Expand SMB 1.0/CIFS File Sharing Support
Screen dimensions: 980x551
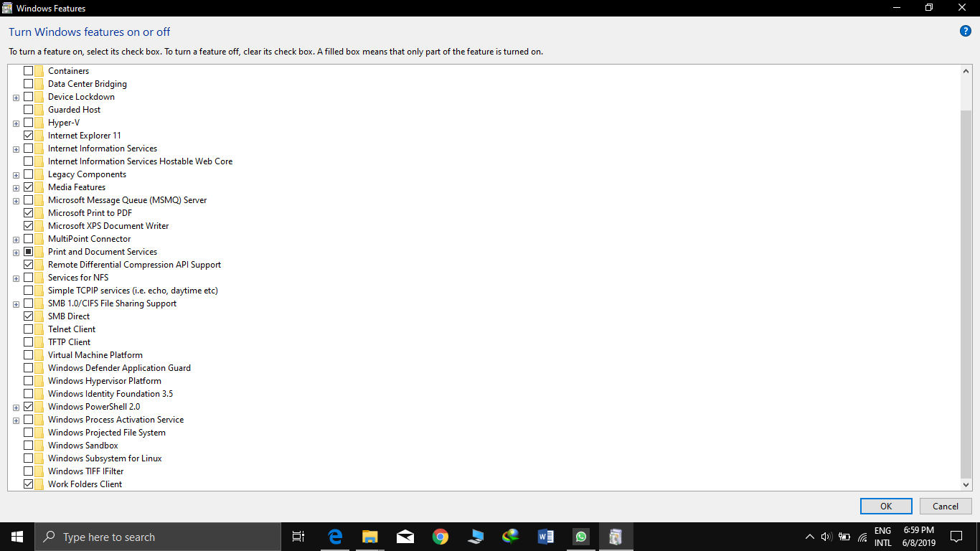tap(16, 304)
